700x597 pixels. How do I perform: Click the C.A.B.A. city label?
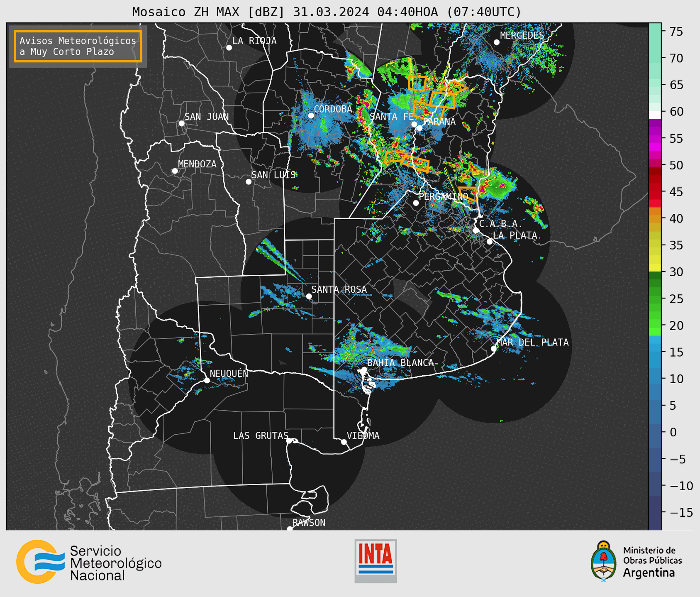501,224
